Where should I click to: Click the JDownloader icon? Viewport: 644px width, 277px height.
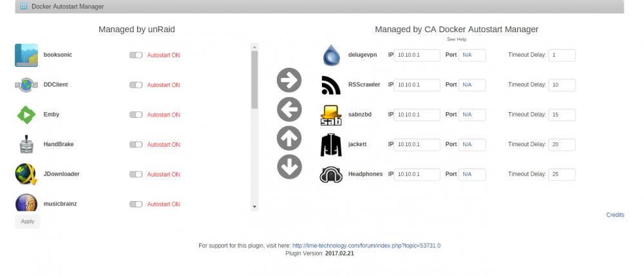click(x=26, y=175)
